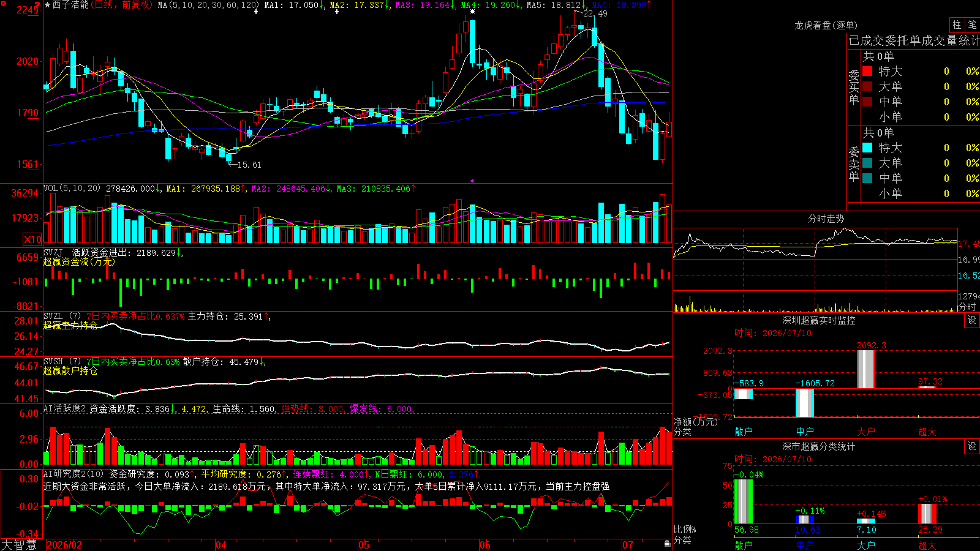Click the lock icon at the end of the date axis
Viewport: 980px width, 551px height.
[667, 544]
